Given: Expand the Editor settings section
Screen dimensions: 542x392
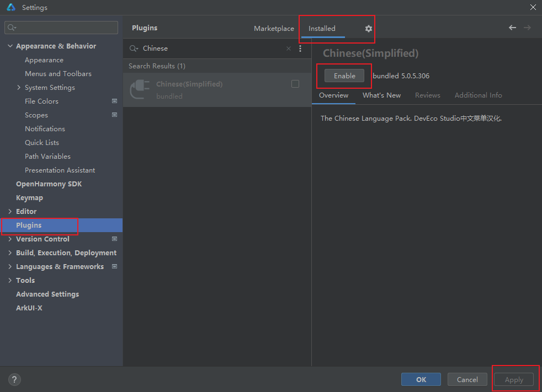Looking at the screenshot, I should (10, 212).
